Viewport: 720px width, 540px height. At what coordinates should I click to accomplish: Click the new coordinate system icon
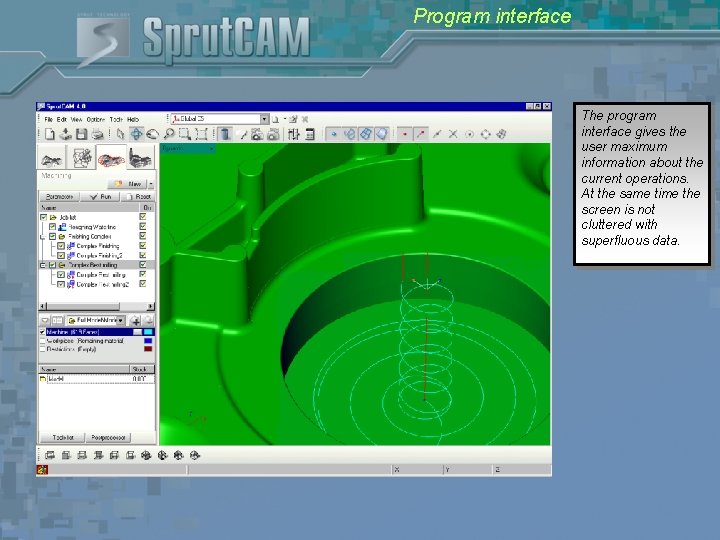275,119
